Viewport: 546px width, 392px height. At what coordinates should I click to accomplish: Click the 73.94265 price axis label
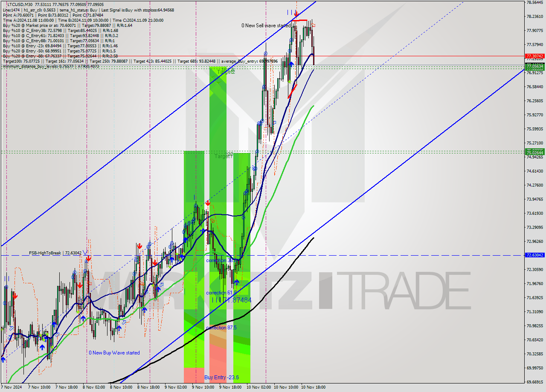534,199
